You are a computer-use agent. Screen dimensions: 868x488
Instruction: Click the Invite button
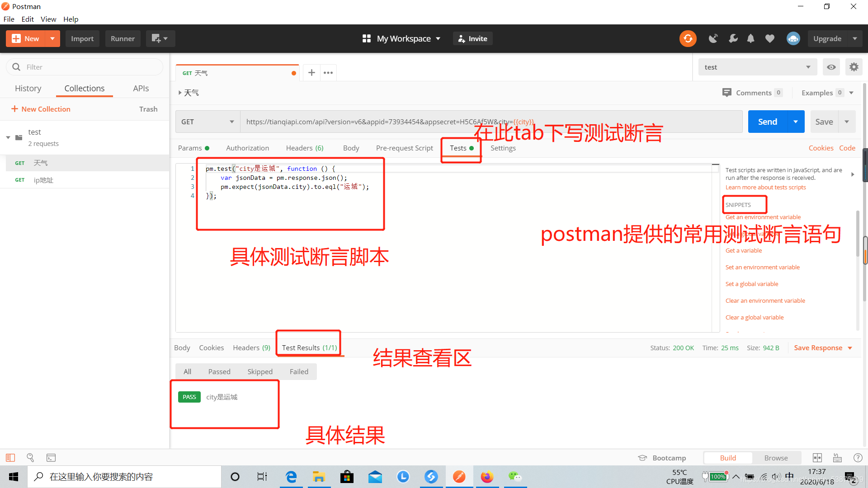(x=472, y=38)
